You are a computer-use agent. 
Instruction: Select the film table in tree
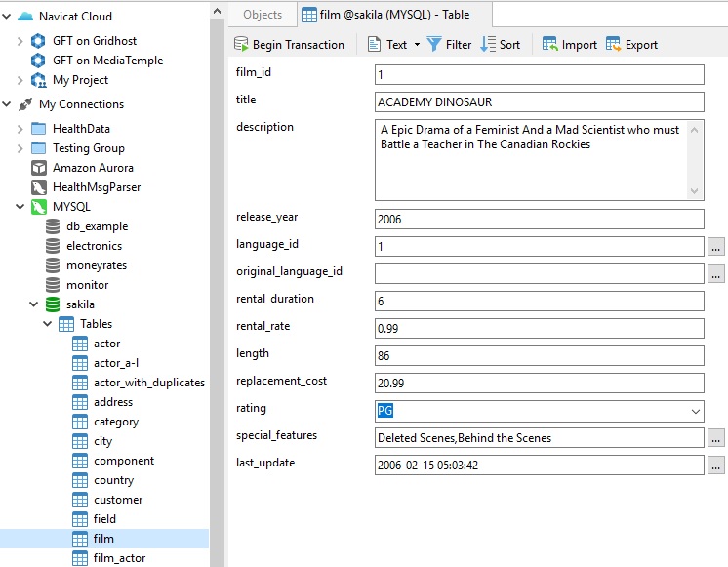click(x=104, y=539)
